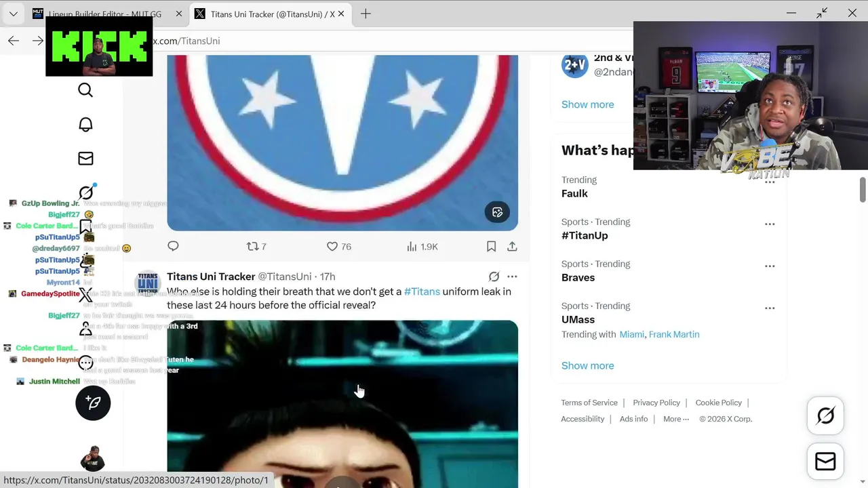Click Show more under who to follow
The height and width of the screenshot is (488, 868).
coord(587,104)
